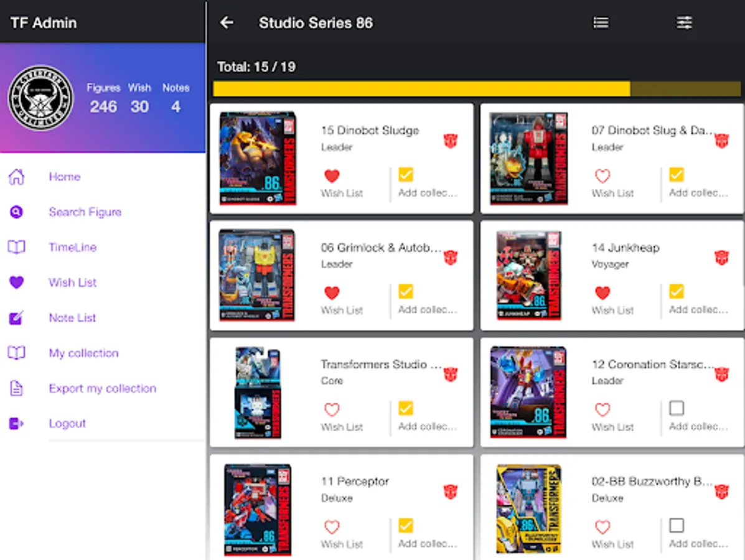Viewport: 745px width, 560px height.
Task: Go back using the arrow icon
Action: pyautogui.click(x=227, y=22)
